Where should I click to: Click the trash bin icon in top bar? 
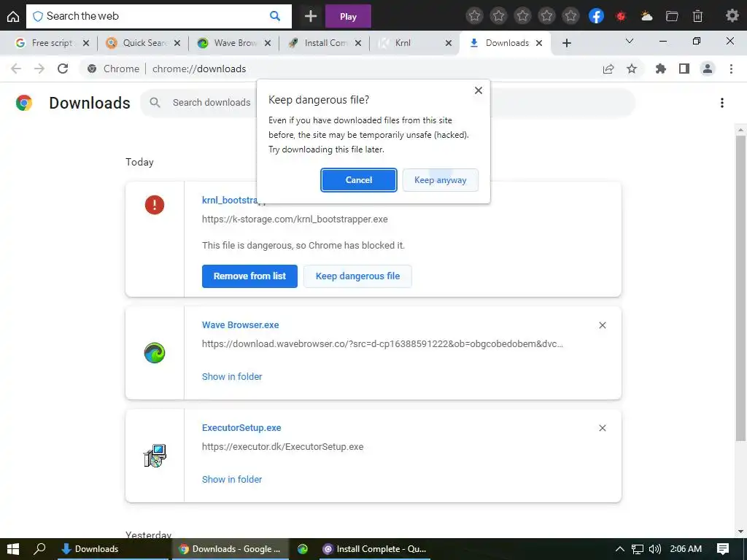[697, 16]
